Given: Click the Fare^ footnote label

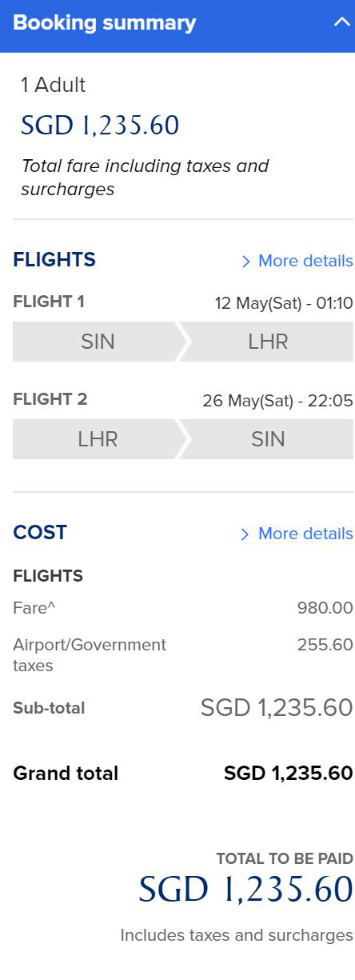Looking at the screenshot, I should click(x=35, y=609).
